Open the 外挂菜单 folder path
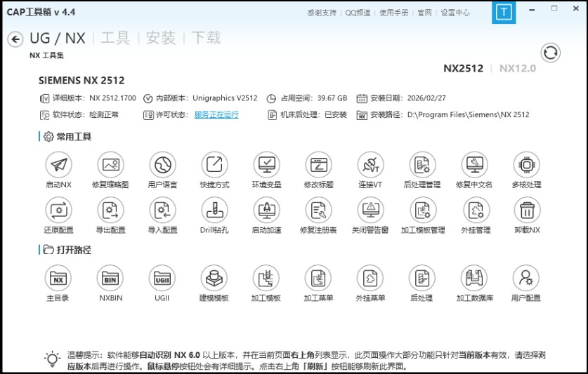588x374 pixels. [x=370, y=279]
